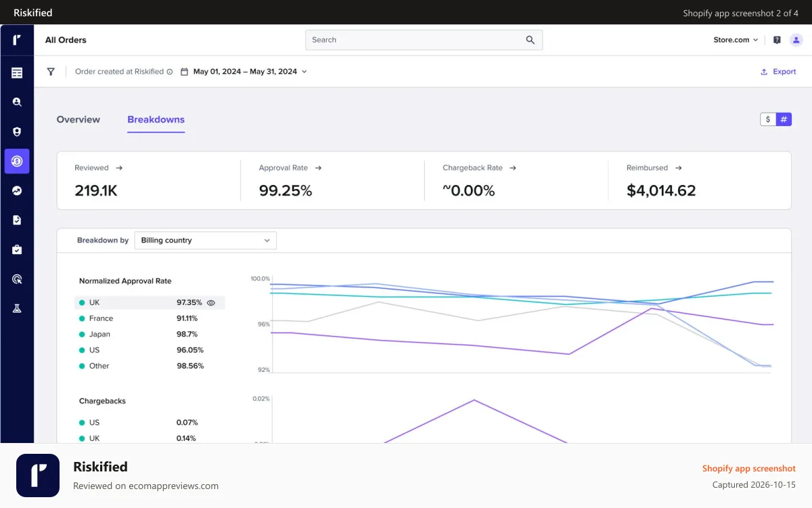
Task: Click the Approval Rate metric label
Action: click(284, 168)
